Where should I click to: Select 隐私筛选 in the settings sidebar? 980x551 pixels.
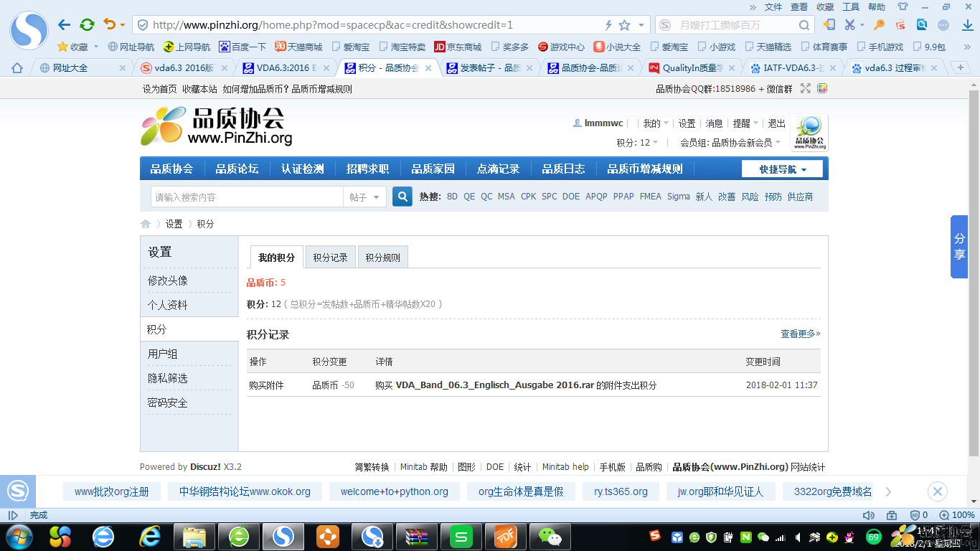click(x=168, y=378)
